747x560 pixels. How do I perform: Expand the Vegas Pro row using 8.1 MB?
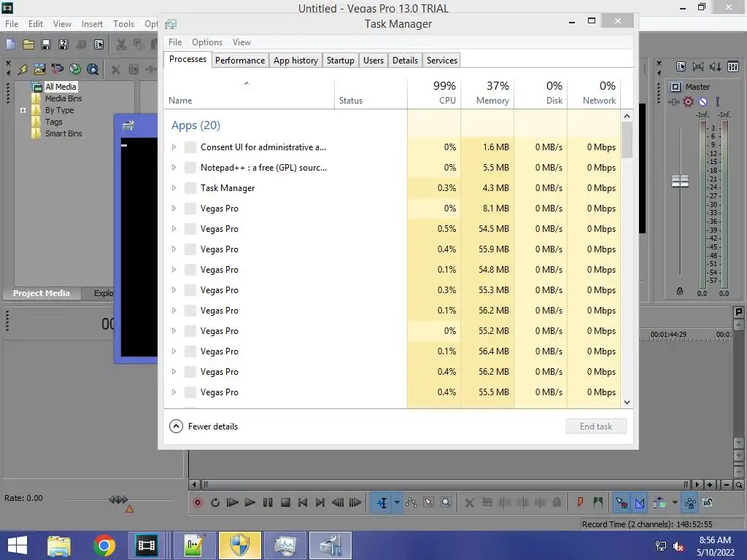tap(174, 208)
